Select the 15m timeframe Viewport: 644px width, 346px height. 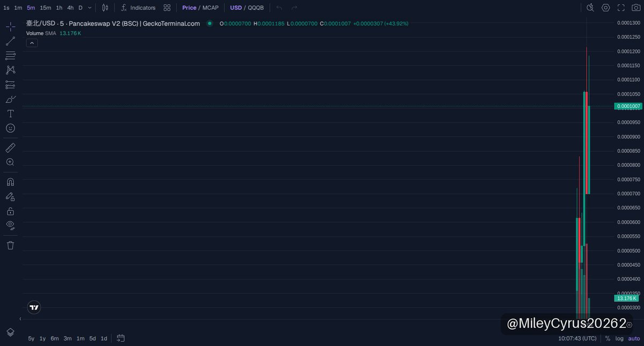pos(46,8)
